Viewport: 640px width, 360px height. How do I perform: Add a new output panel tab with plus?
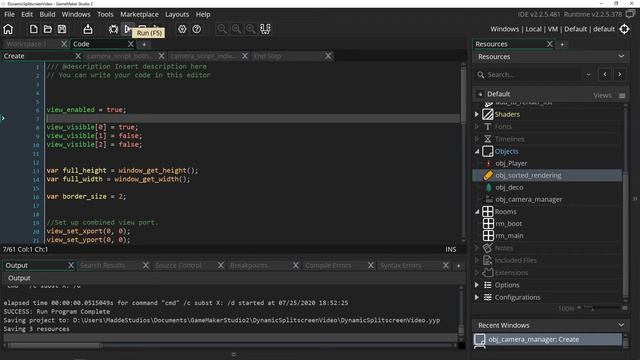click(458, 265)
